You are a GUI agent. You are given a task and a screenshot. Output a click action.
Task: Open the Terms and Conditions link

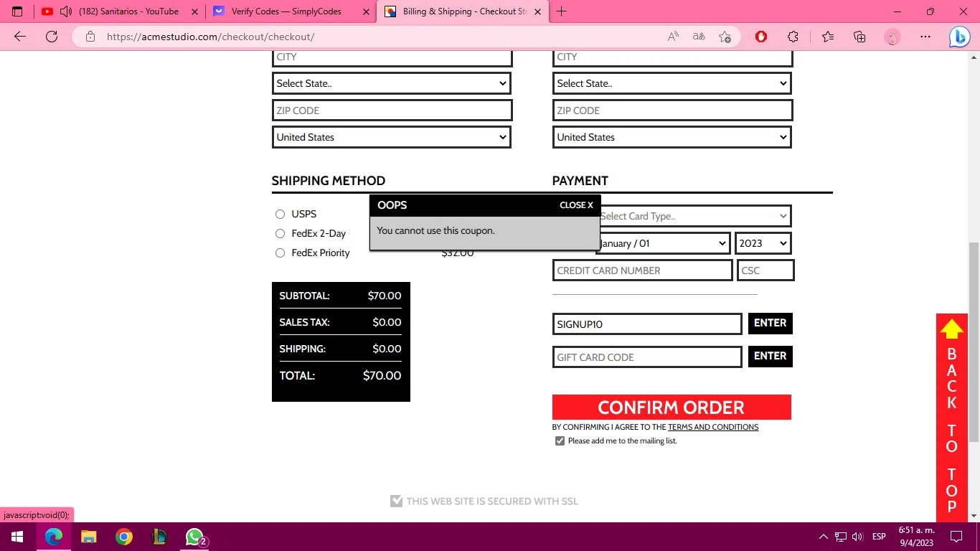click(x=713, y=427)
